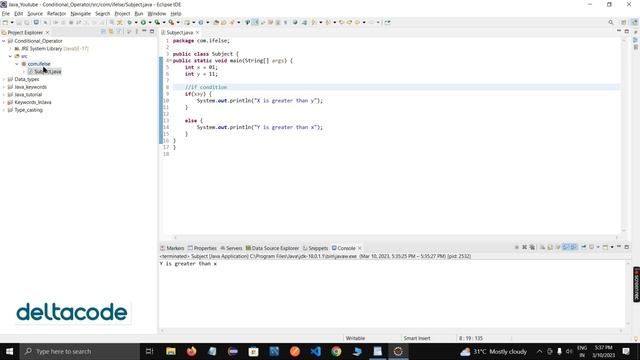Open the Refactor menu
This screenshot has height=360, width=640.
(x=56, y=13)
